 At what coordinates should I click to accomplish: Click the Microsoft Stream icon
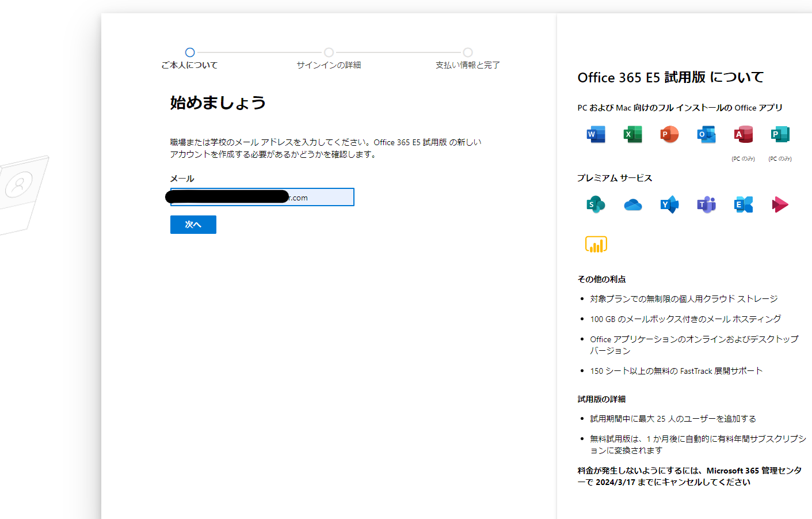tap(780, 204)
